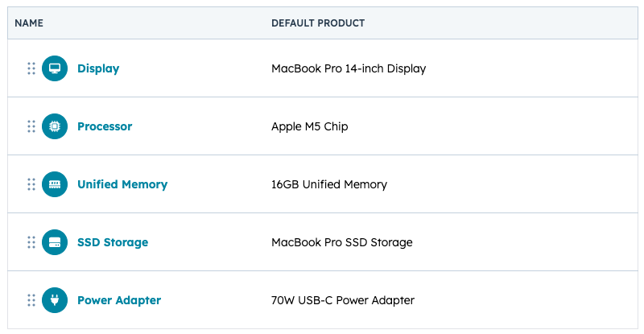Select the MacBook Pro 14-inch Display cell

click(x=349, y=68)
